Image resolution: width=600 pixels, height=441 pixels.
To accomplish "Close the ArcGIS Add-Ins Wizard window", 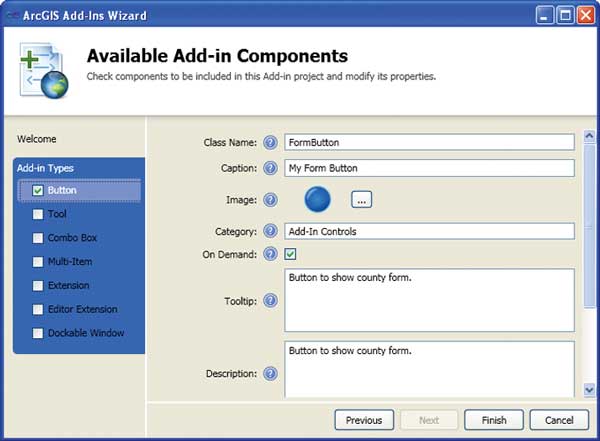I will point(586,16).
